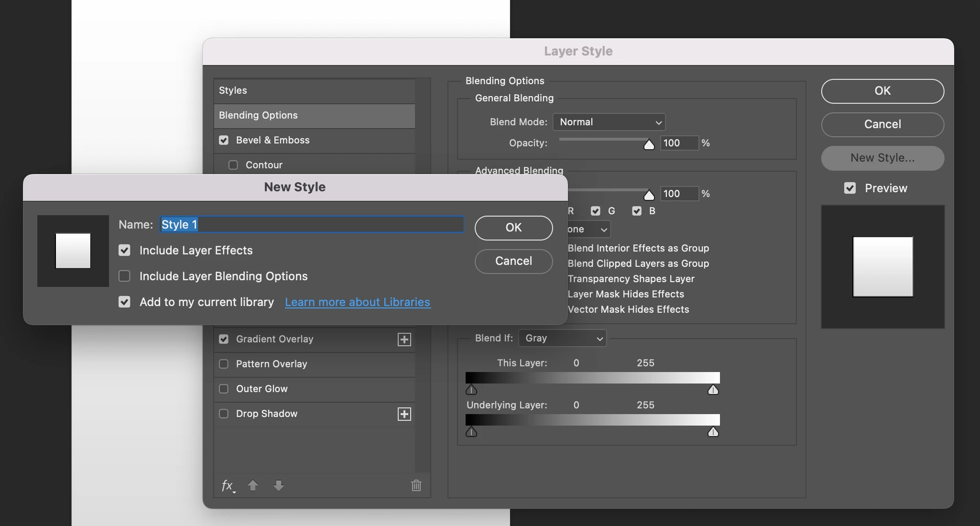Click the move effect up arrow
This screenshot has width=980, height=526.
(x=253, y=485)
